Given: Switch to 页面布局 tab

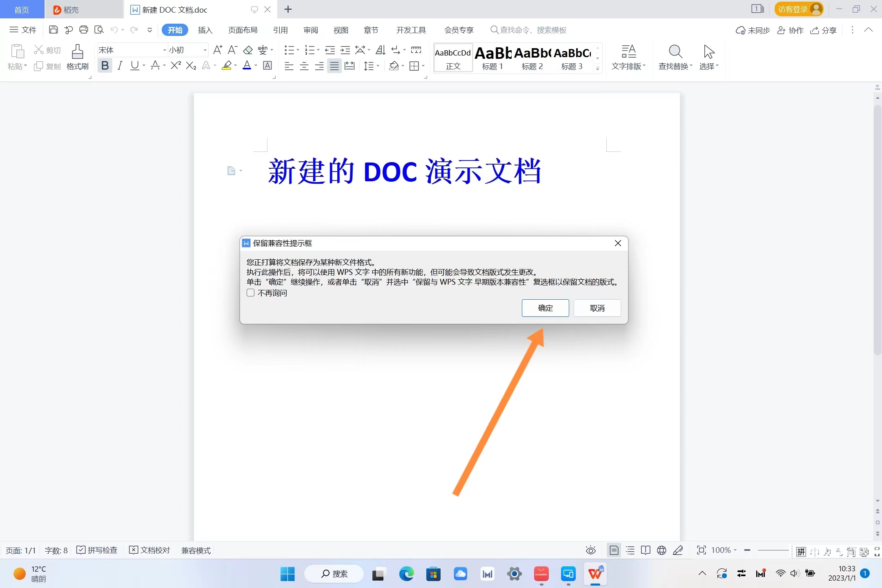Looking at the screenshot, I should click(x=243, y=30).
